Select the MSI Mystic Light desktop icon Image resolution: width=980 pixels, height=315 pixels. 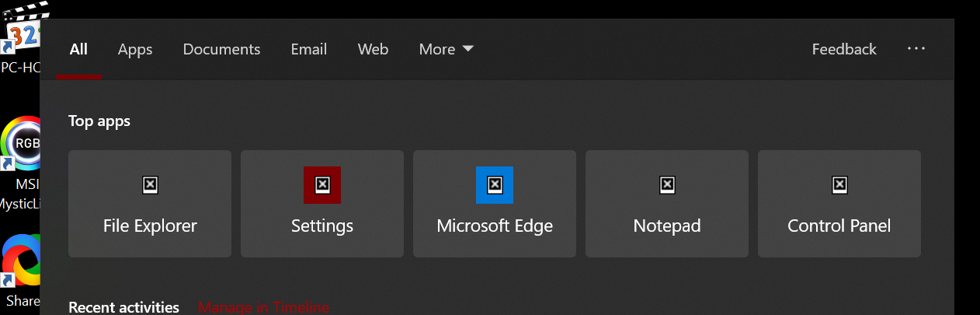[x=20, y=163]
